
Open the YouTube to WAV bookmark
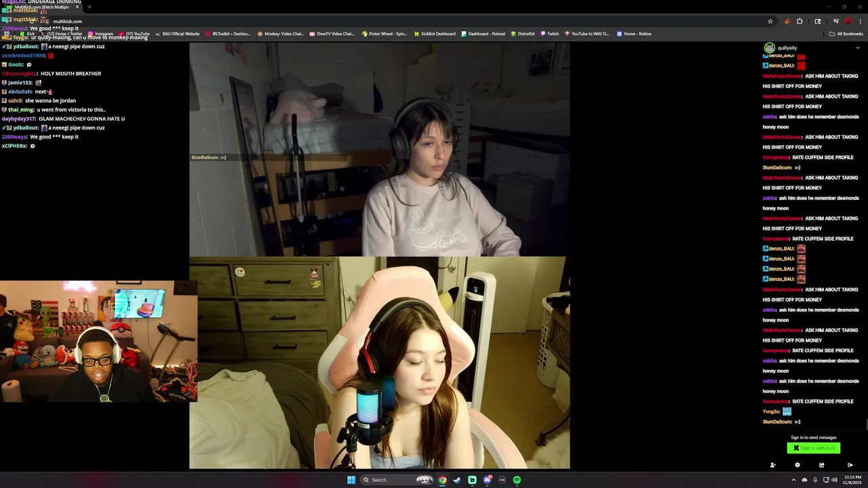[587, 34]
